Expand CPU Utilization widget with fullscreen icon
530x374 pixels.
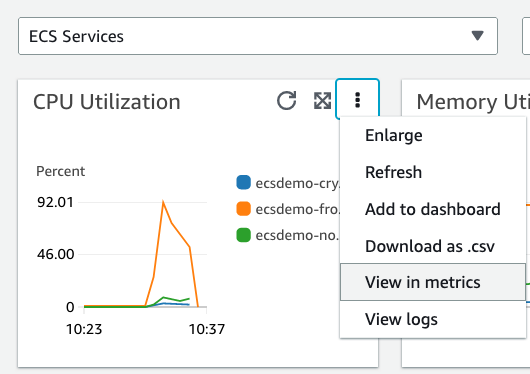point(322,100)
